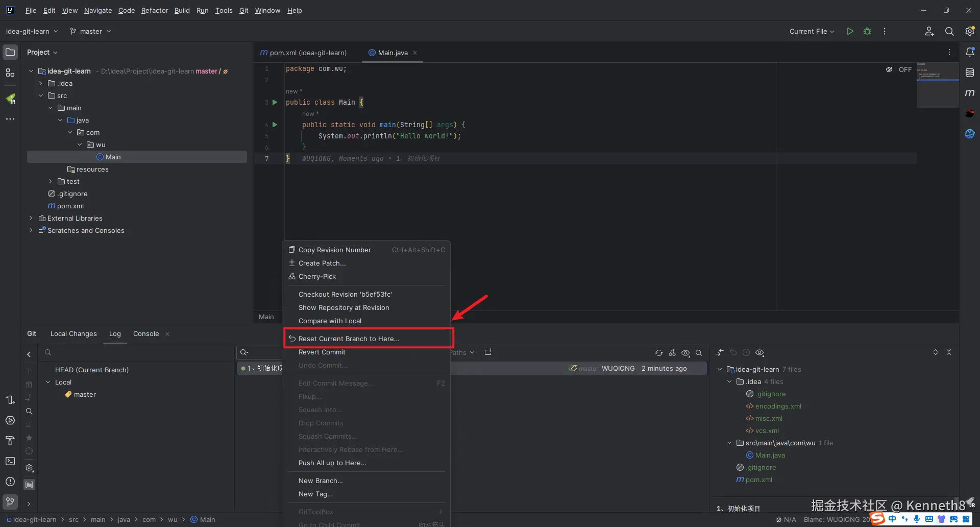Screen dimensions: 980x527
Task: Switch to the Local Changes tab
Action: pyautogui.click(x=73, y=333)
